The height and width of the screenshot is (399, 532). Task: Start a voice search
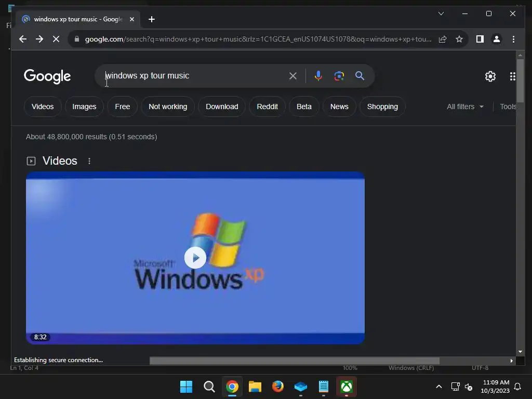[318, 76]
